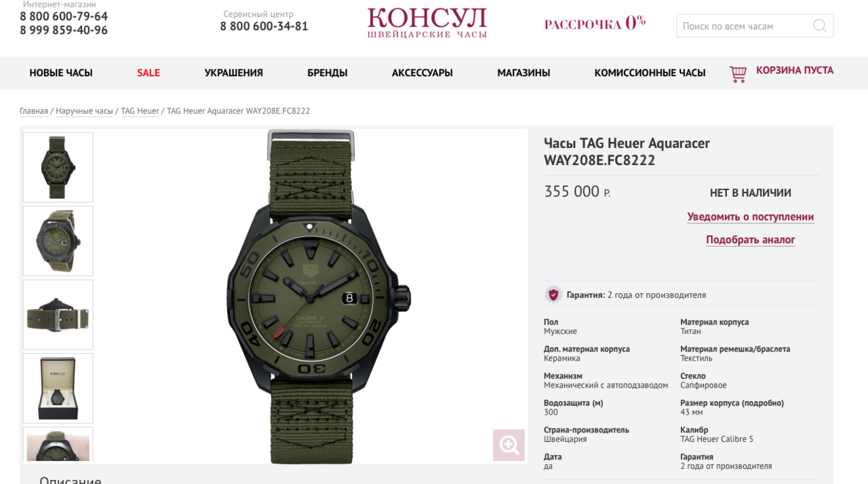The width and height of the screenshot is (868, 484).
Task: Click the Подобрать аналог link
Action: click(x=751, y=240)
